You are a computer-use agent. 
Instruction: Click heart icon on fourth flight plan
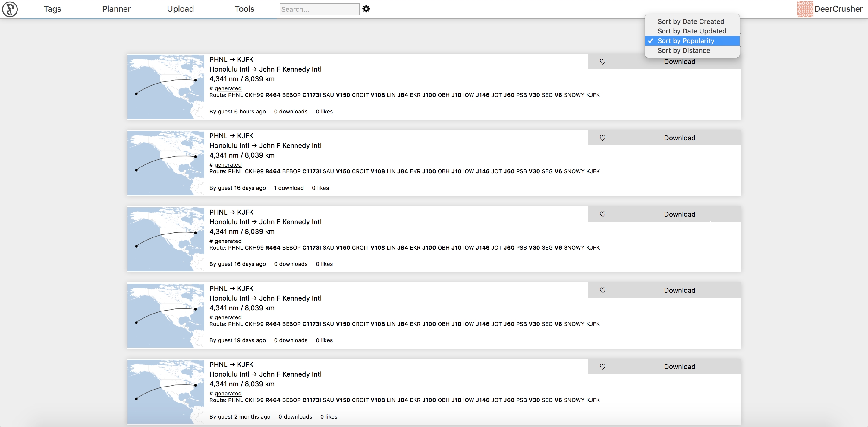click(602, 290)
